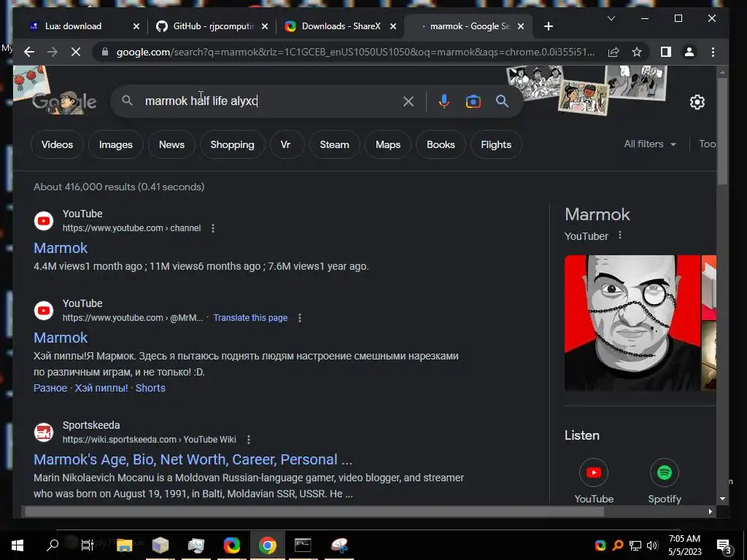747x560 pixels.
Task: Open Chrome side panel icon
Action: (x=666, y=52)
